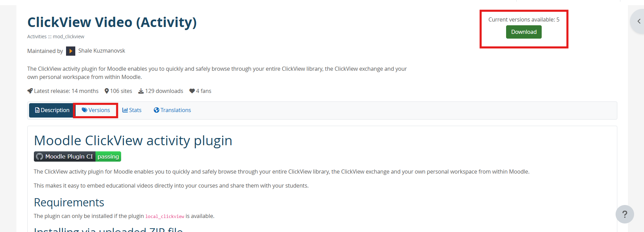Click the Moodle Plugin CI passing badge

click(x=77, y=156)
